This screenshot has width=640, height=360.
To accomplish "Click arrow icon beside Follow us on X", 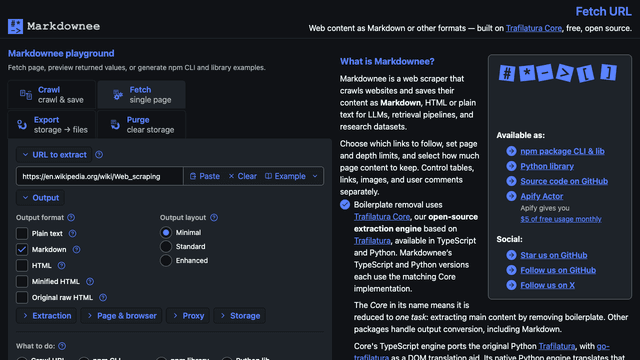I will [511, 285].
